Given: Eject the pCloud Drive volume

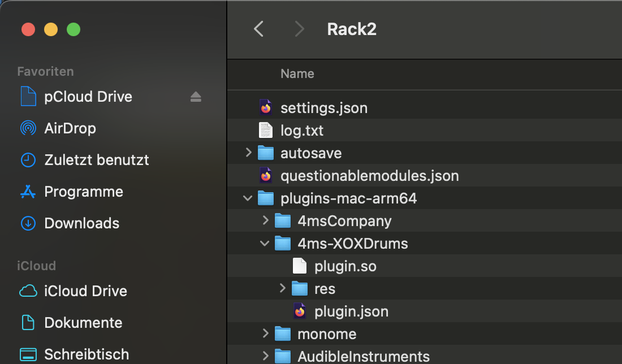Looking at the screenshot, I should (196, 97).
